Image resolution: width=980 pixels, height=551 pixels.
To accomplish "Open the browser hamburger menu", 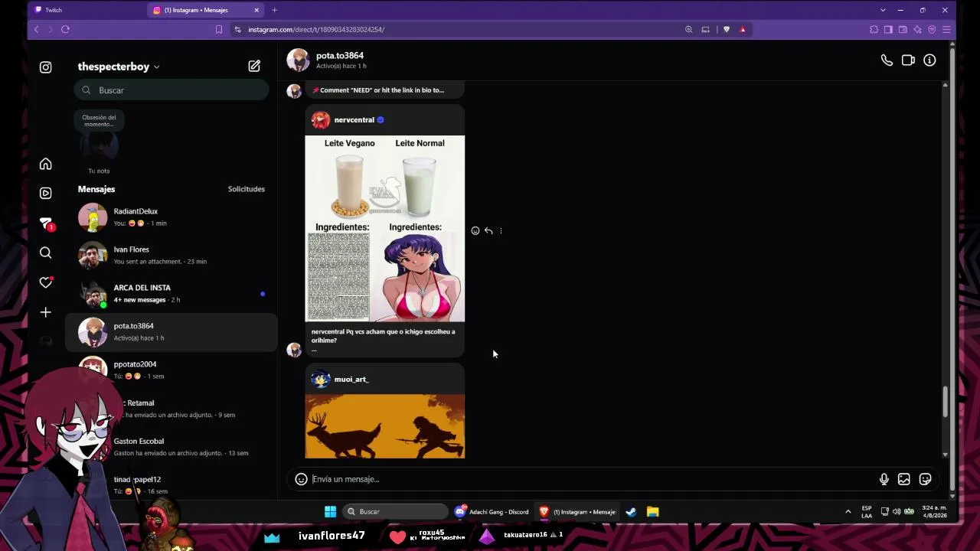I will pyautogui.click(x=946, y=29).
